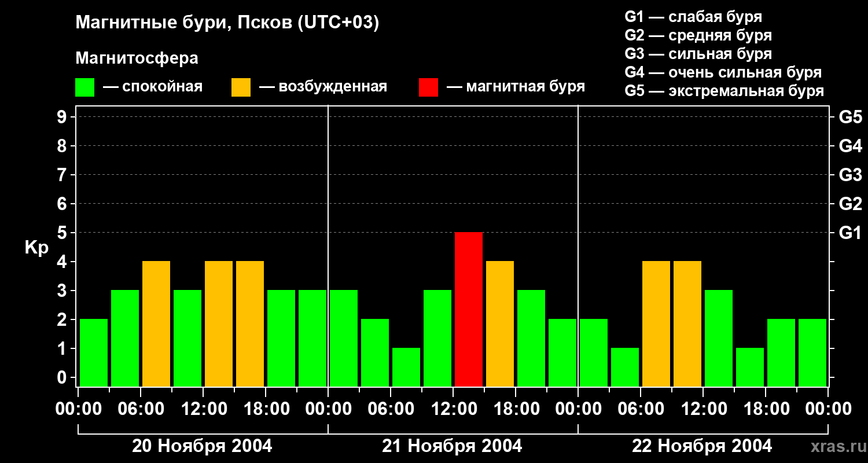This screenshot has height=463, width=868.
Task: Click the G2 label on right axis
Action: [850, 204]
